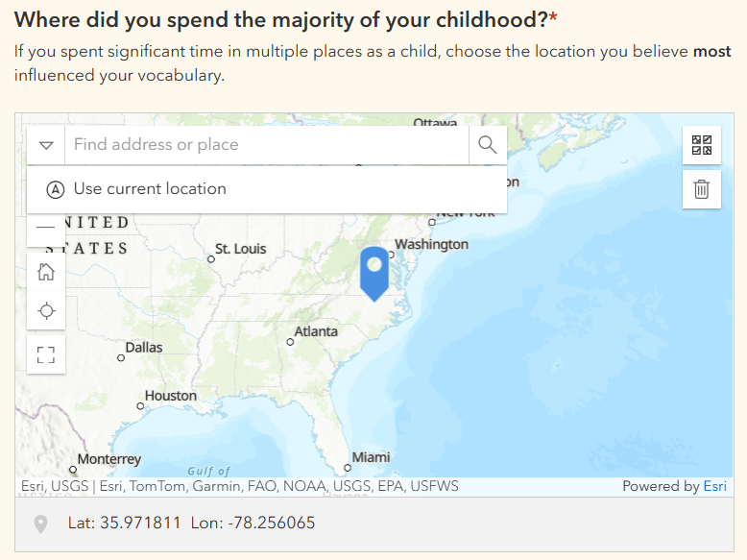The image size is (747, 560).
Task: Click the Lat Lon coordinates text
Action: [191, 523]
